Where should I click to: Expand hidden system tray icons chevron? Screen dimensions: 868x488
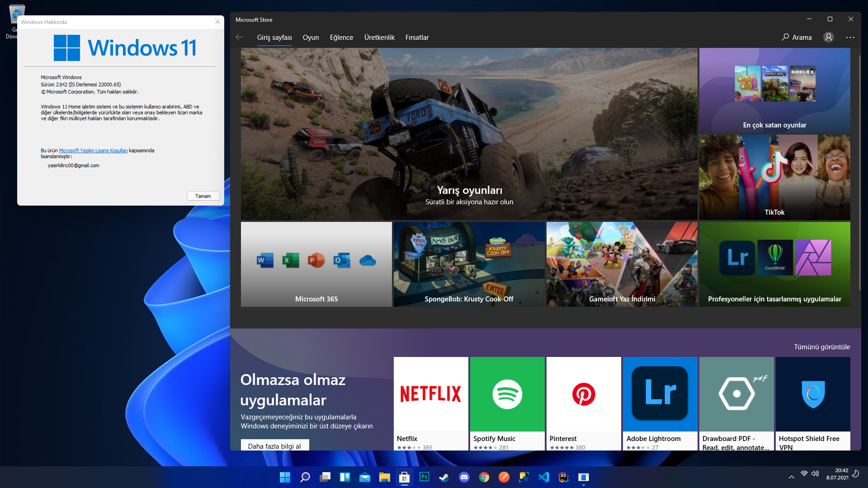pos(791,477)
